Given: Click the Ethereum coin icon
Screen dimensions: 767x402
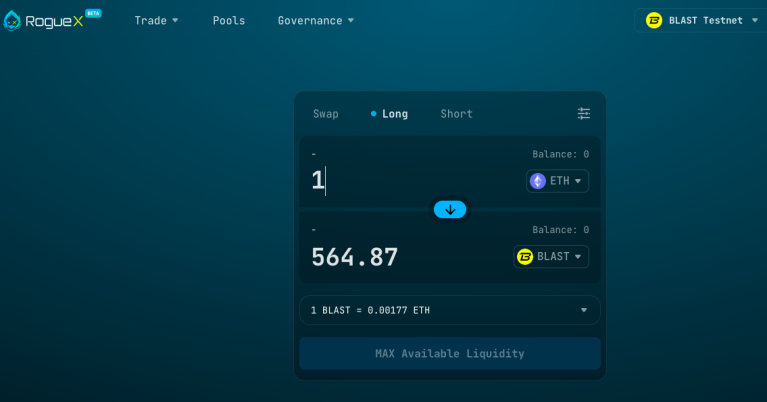Looking at the screenshot, I should tap(538, 181).
